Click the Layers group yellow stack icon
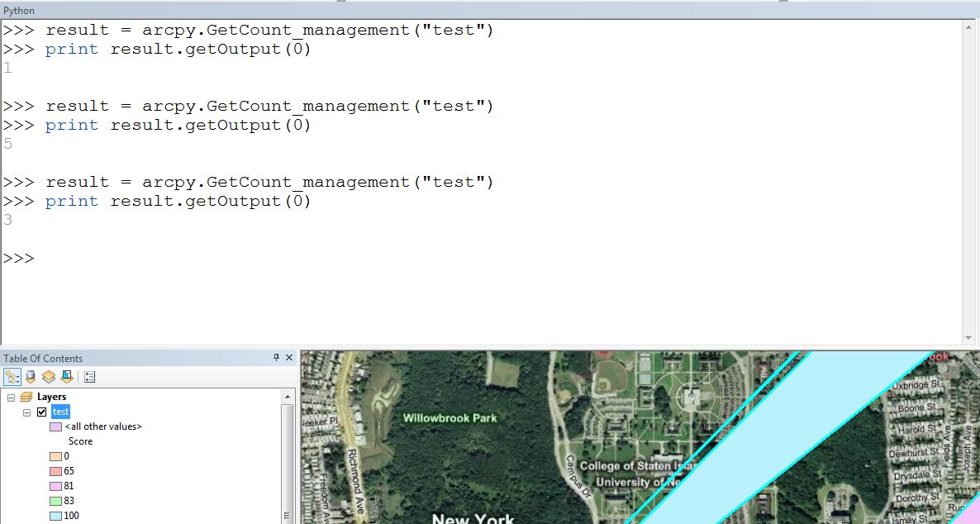Viewport: 980px width, 524px height. pos(26,396)
